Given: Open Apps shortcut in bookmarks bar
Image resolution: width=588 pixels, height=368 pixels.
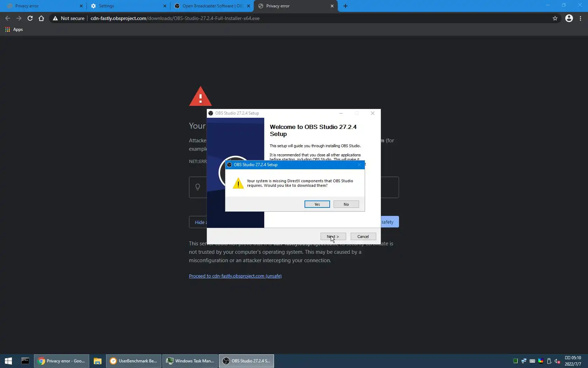Looking at the screenshot, I should [x=14, y=29].
